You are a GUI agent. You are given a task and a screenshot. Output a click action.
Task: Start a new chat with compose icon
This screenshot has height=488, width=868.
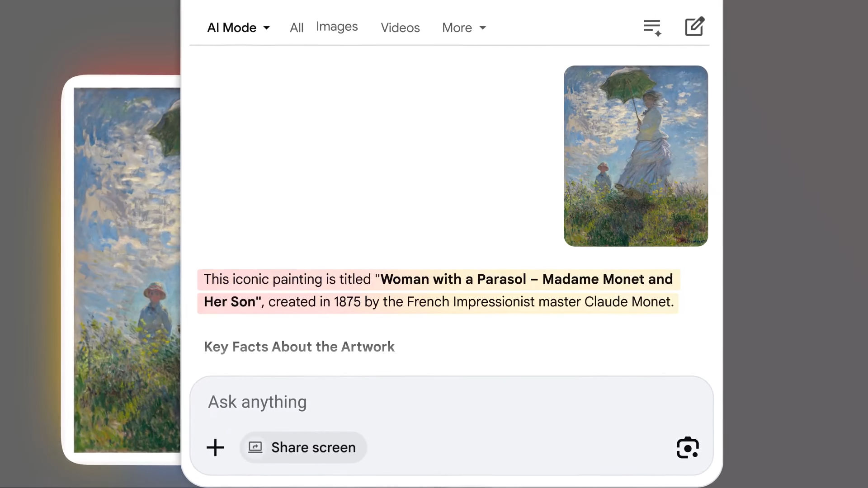pyautogui.click(x=694, y=27)
